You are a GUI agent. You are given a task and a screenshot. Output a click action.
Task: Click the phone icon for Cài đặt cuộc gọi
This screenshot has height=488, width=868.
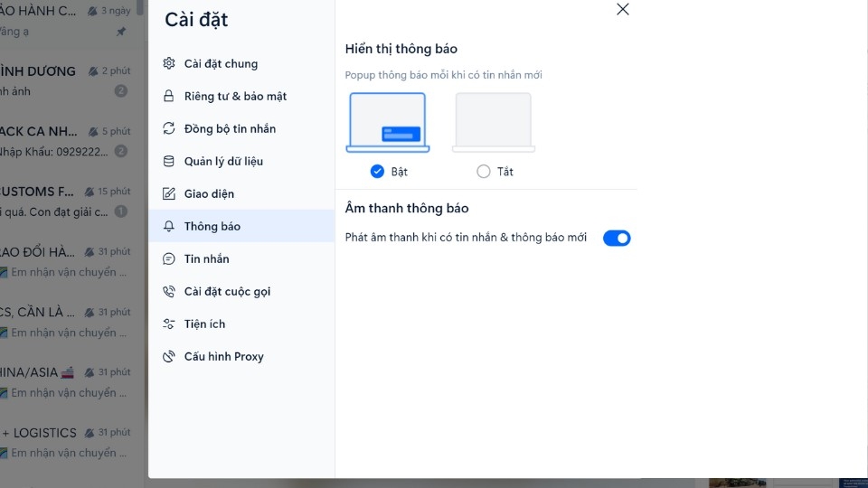pos(169,292)
